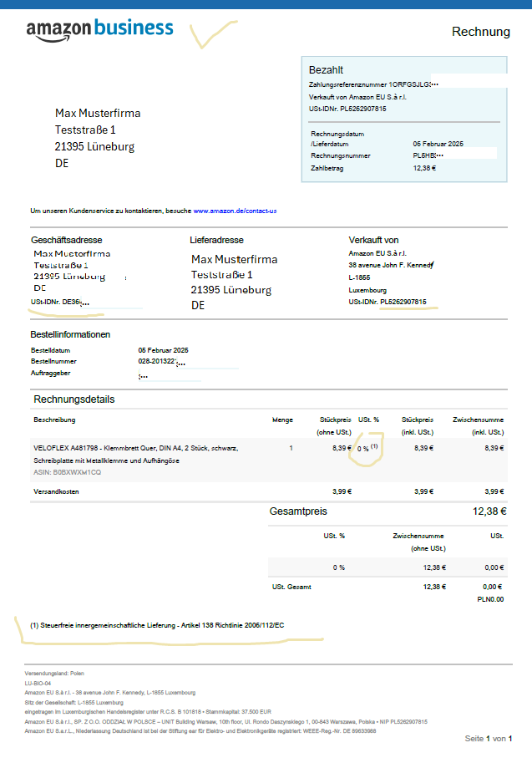Click the Rechnung heading

(481, 32)
